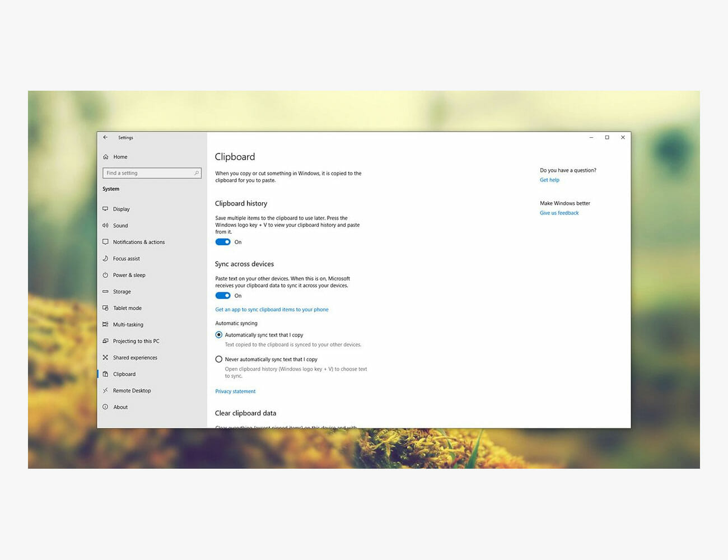Select Never automatically sync text option
The image size is (728, 560).
tap(219, 360)
